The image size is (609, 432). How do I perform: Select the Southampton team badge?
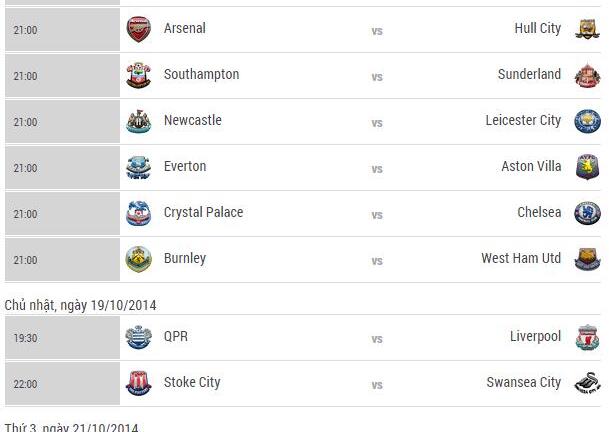138,75
